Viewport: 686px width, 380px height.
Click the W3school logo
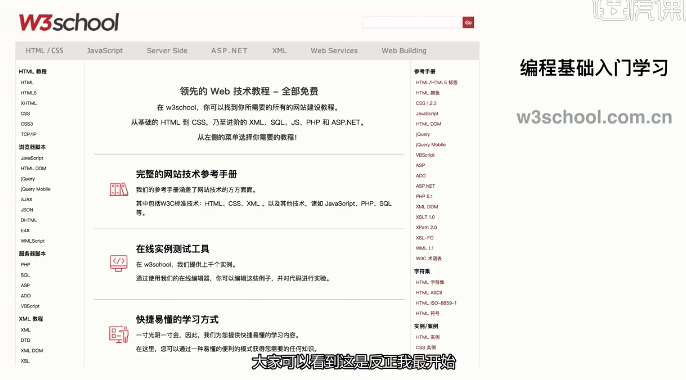69,22
